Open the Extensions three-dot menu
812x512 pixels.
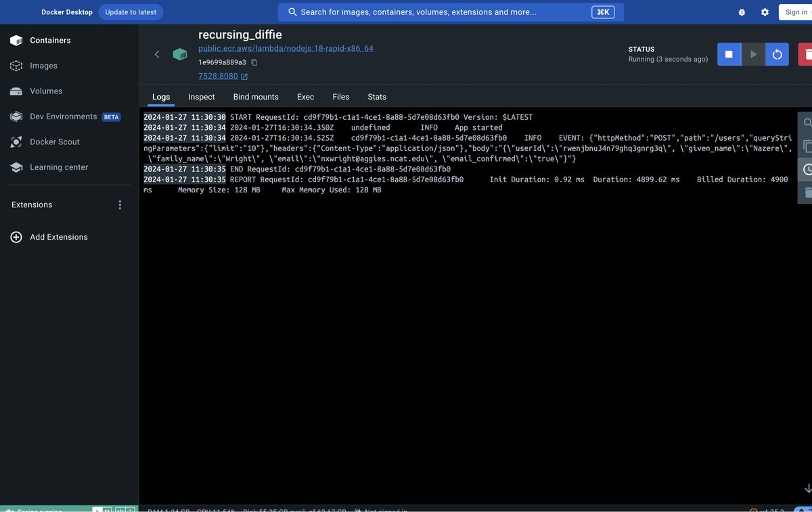tap(120, 205)
